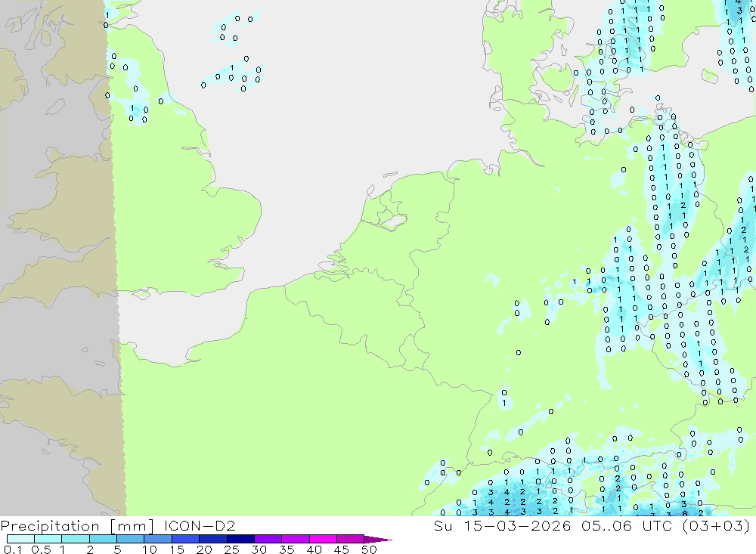Screen dimensions: 756x554
Task: Click the above-50 mm legend arrow tip
Action: (379, 539)
